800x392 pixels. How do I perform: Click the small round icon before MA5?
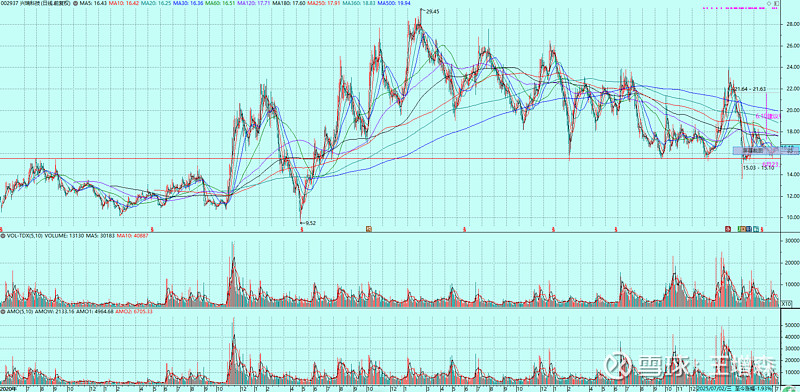75,3
